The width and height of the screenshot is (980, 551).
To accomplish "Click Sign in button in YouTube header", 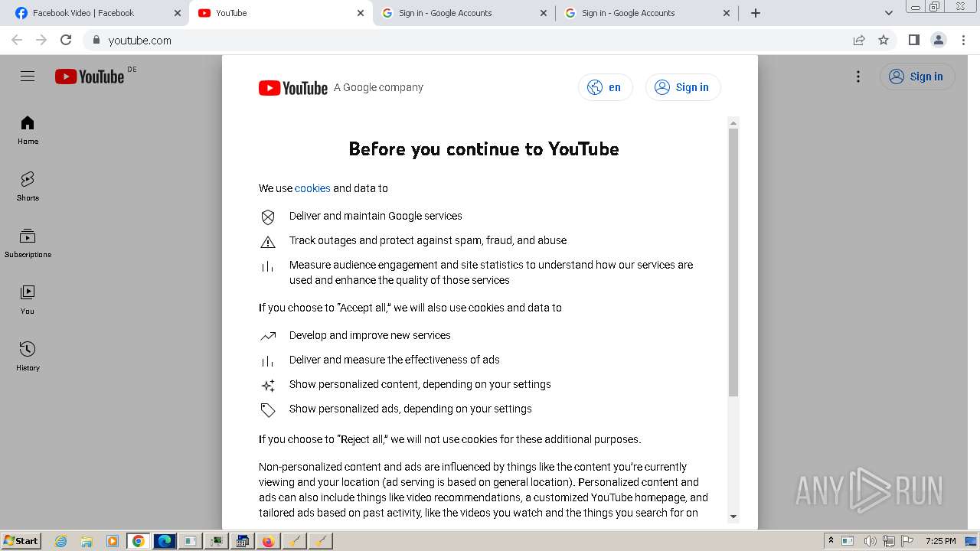I will pyautogui.click(x=917, y=77).
